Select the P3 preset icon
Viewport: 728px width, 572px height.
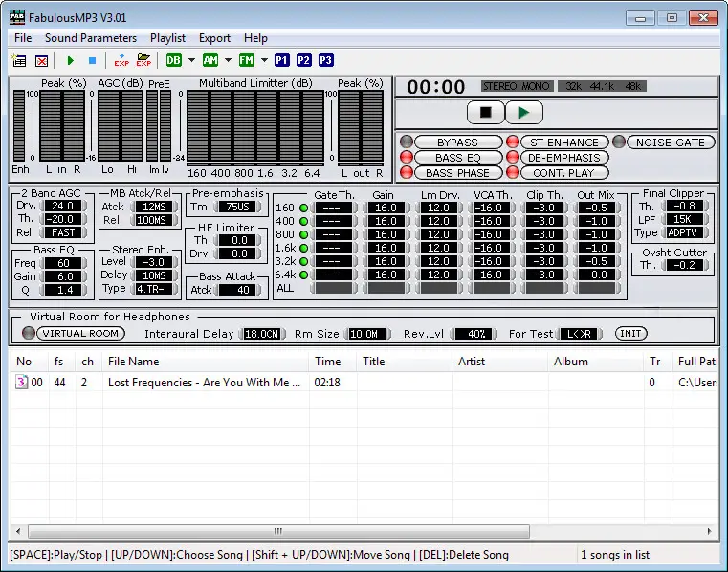326,60
